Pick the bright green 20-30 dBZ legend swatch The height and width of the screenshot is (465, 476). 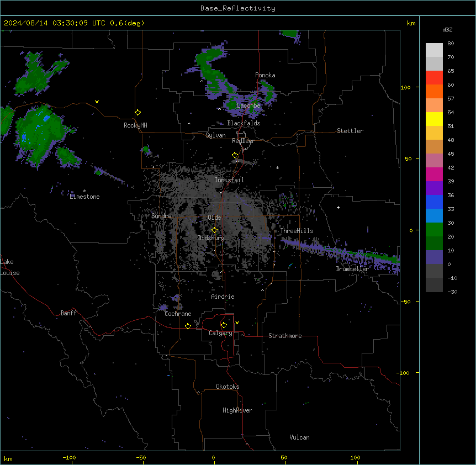pos(434,230)
